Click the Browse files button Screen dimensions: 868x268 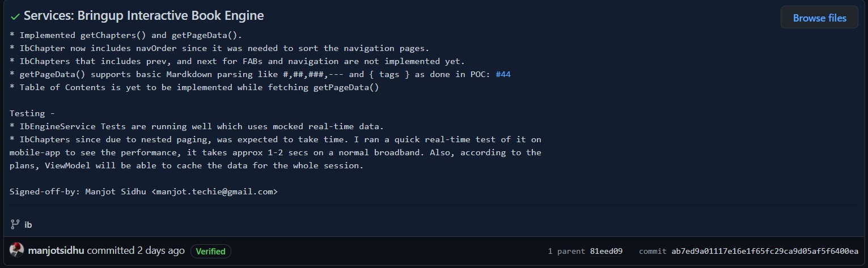819,18
